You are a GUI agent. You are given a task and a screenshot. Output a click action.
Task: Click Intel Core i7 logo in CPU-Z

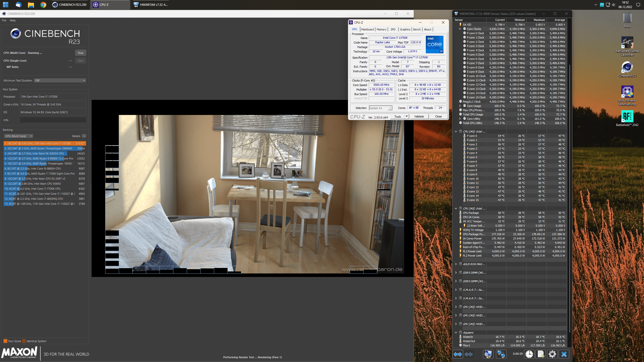point(434,44)
